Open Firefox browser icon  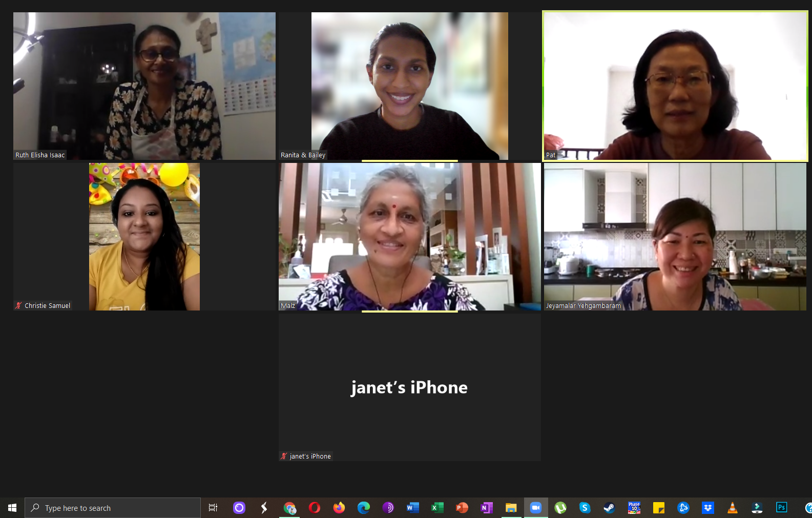click(x=339, y=508)
